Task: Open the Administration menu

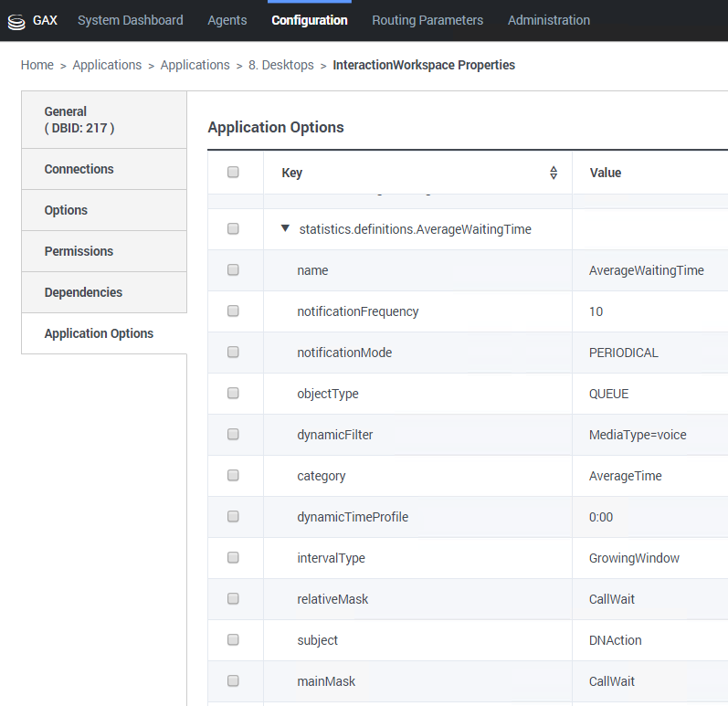Action: point(549,20)
